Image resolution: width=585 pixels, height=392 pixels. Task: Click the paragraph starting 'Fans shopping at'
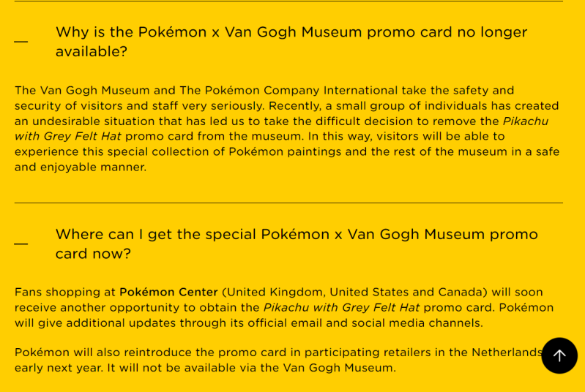(x=284, y=308)
